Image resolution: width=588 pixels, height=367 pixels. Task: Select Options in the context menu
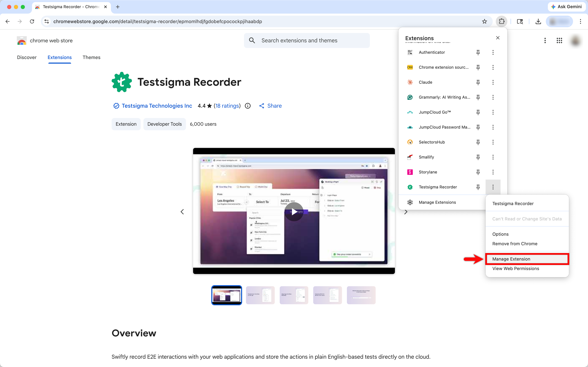pos(527,234)
